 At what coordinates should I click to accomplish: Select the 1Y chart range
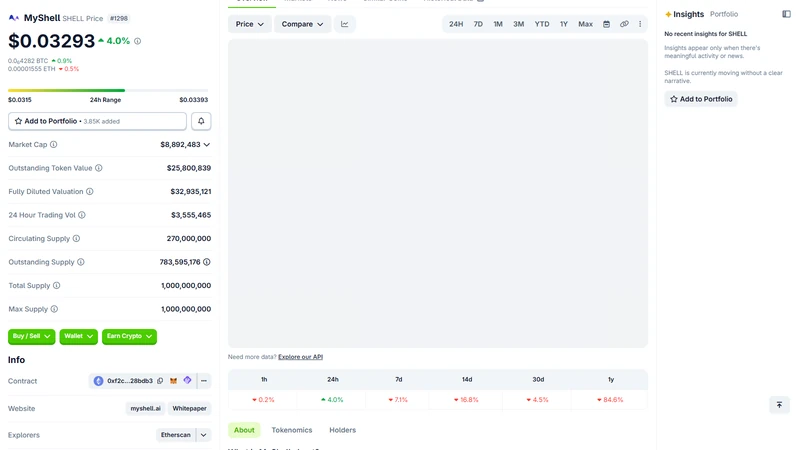pyautogui.click(x=564, y=24)
